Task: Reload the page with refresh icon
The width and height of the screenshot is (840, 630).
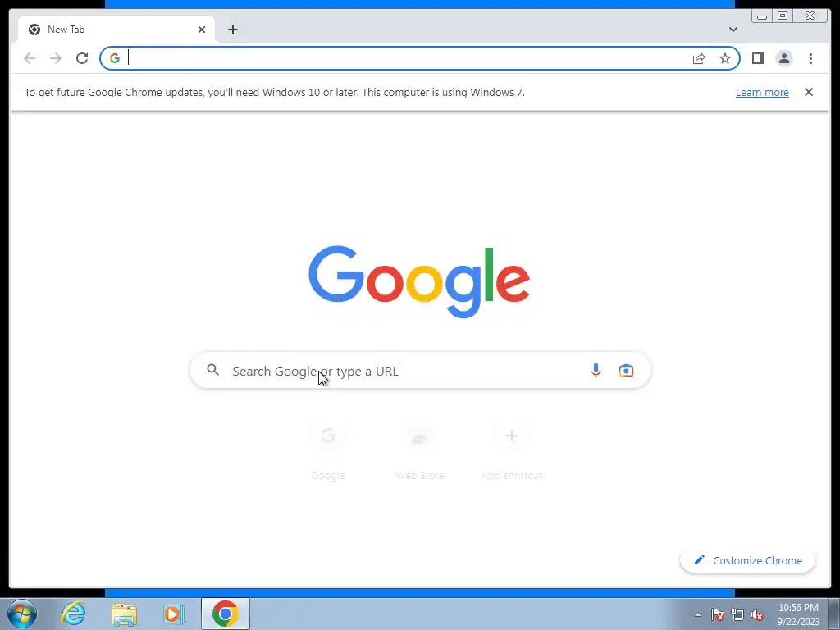Action: [x=82, y=58]
